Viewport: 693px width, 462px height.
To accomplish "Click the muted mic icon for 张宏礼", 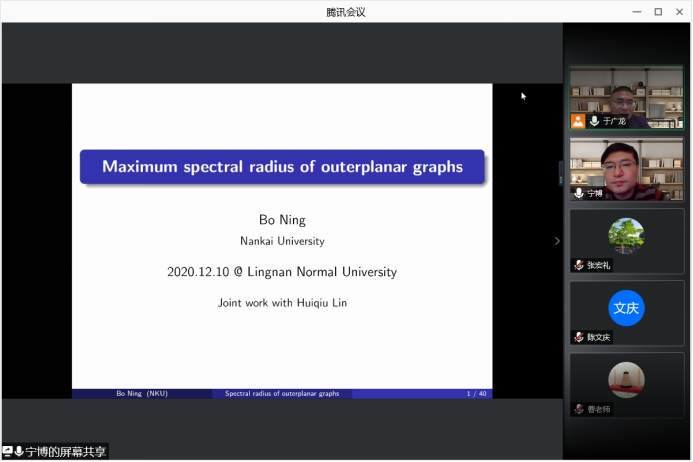I will pos(579,265).
